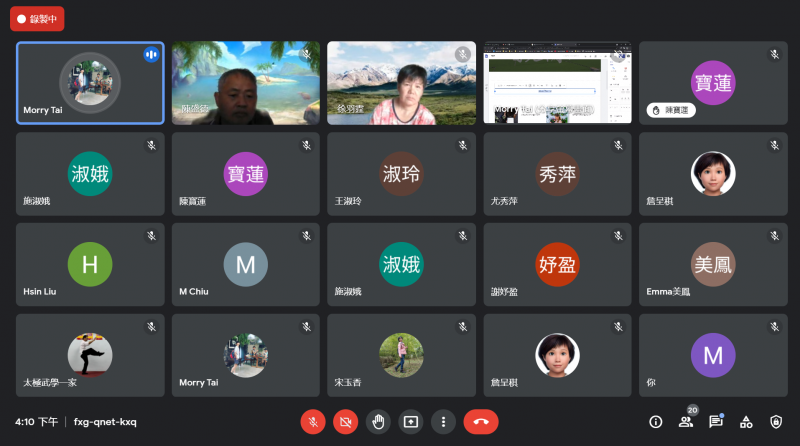Image resolution: width=800 pixels, height=446 pixels.
Task: Select Morry Tai's speaking audio indicator
Action: tap(151, 55)
